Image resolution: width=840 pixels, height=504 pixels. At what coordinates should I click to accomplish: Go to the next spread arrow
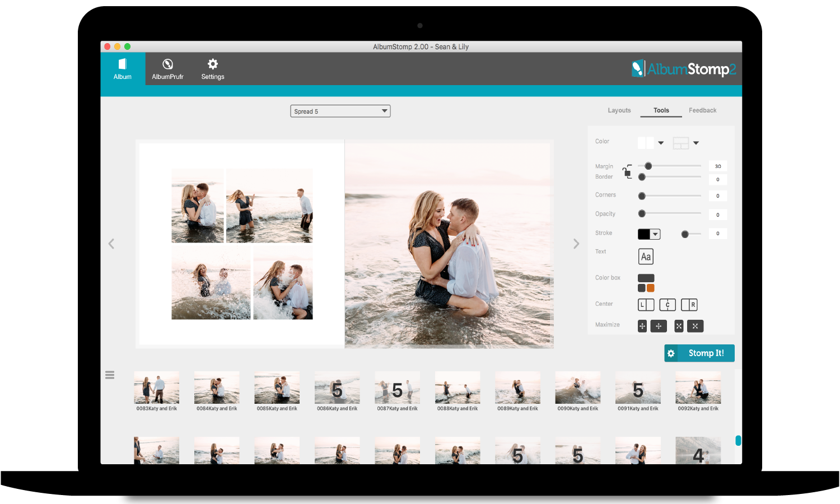(576, 244)
